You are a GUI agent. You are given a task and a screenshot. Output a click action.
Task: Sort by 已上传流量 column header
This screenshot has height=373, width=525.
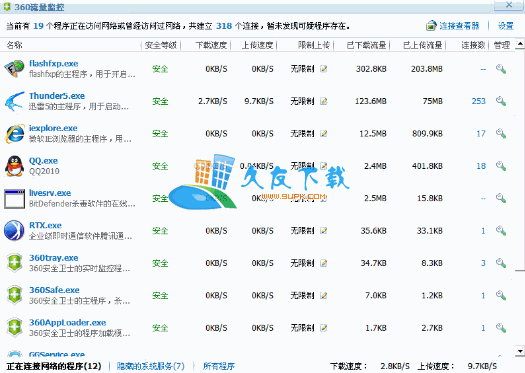423,45
